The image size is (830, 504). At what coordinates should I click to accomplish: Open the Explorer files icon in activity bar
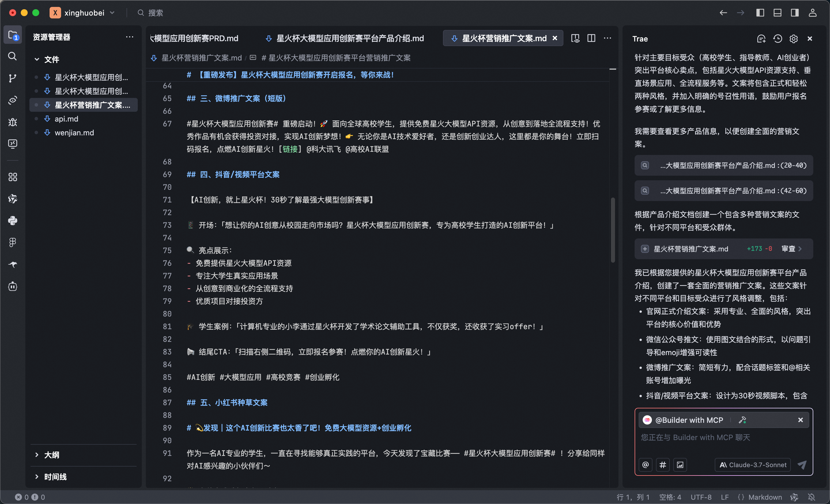[x=13, y=35]
